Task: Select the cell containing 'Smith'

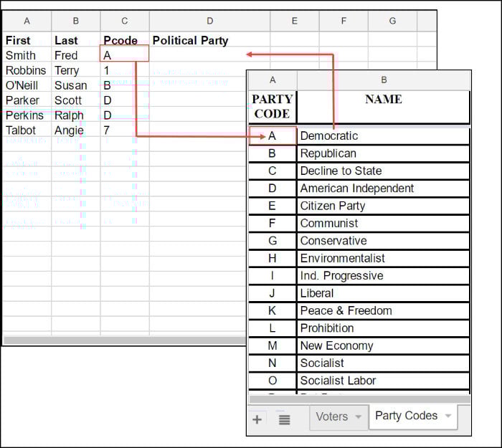Action: click(x=27, y=55)
